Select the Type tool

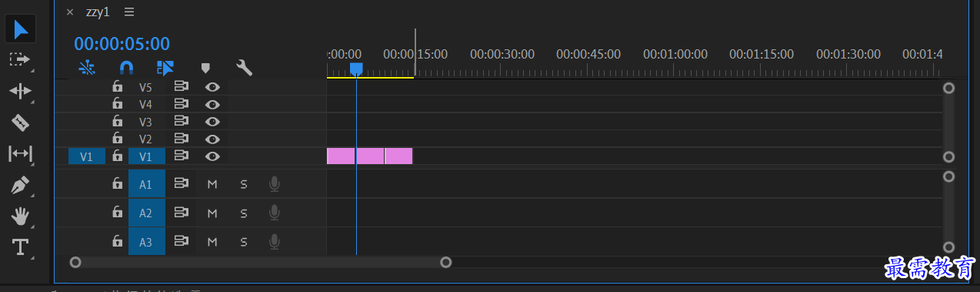coord(20,247)
